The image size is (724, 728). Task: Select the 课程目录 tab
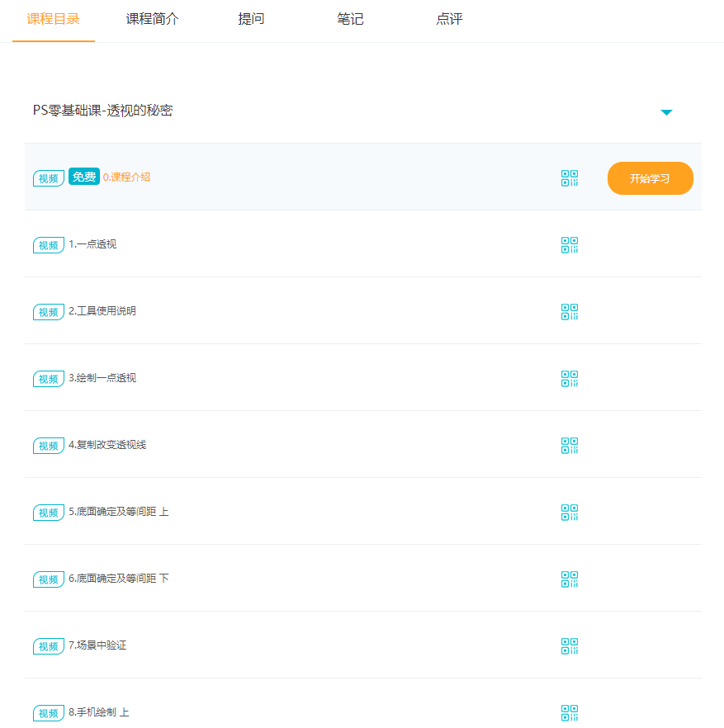click(53, 18)
